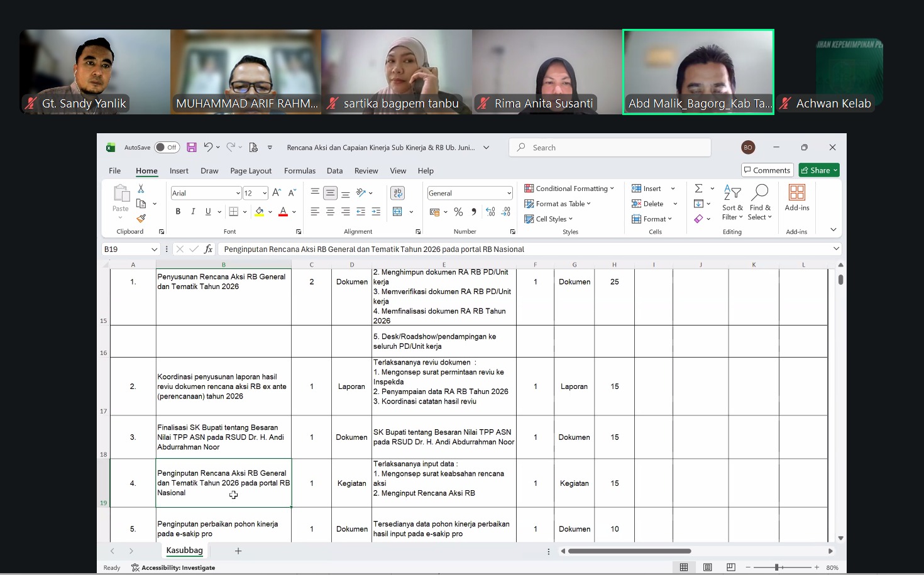The image size is (924, 575).
Task: Apply Bold formatting
Action: coord(178,212)
